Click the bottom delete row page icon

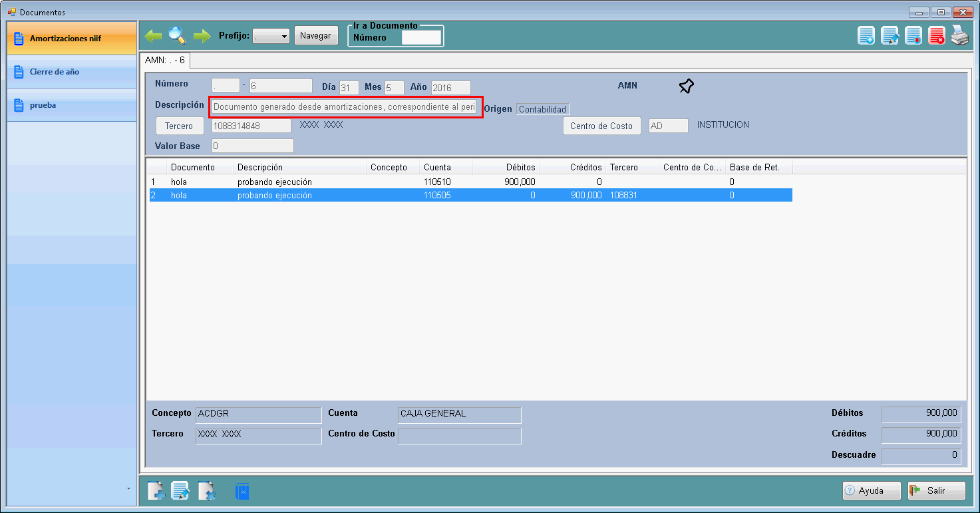click(x=207, y=491)
